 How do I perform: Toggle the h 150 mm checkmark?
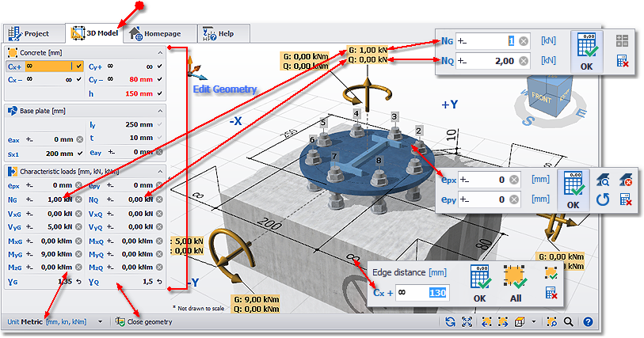coord(160,93)
